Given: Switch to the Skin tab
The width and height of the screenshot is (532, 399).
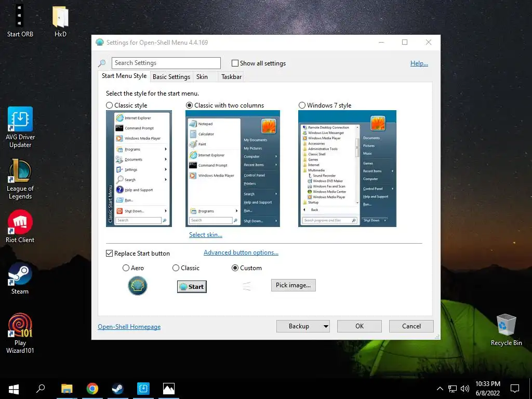Looking at the screenshot, I should click(202, 77).
